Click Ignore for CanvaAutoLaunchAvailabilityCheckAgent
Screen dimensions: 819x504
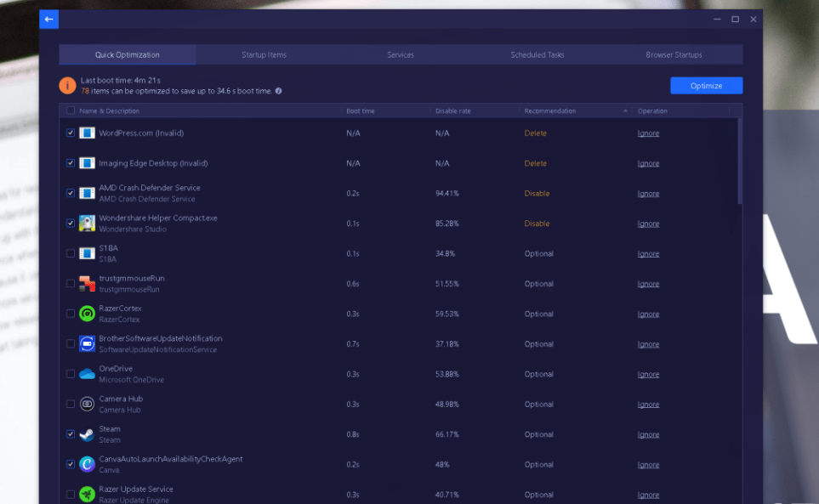click(x=648, y=465)
